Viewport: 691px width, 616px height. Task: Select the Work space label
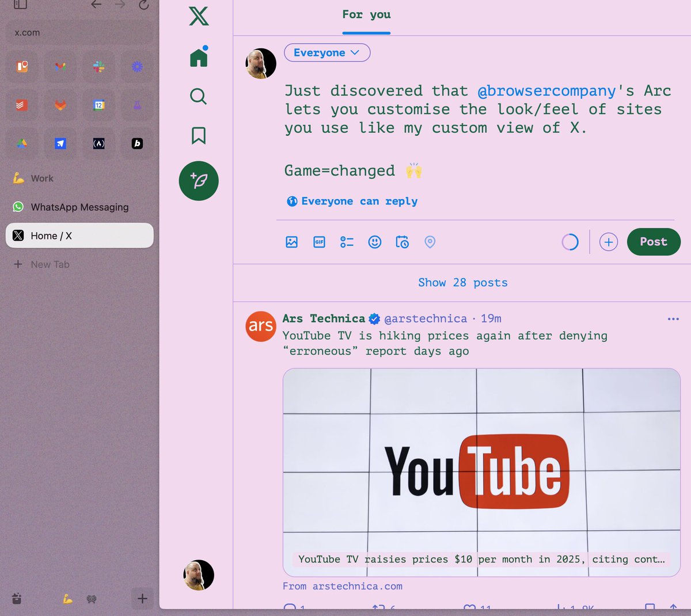tap(42, 178)
